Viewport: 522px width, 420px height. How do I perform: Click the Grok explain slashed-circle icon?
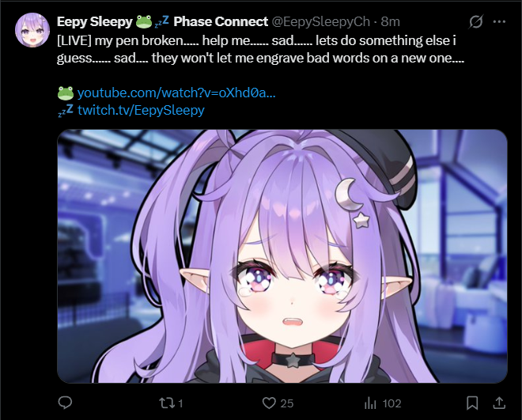[x=475, y=22]
